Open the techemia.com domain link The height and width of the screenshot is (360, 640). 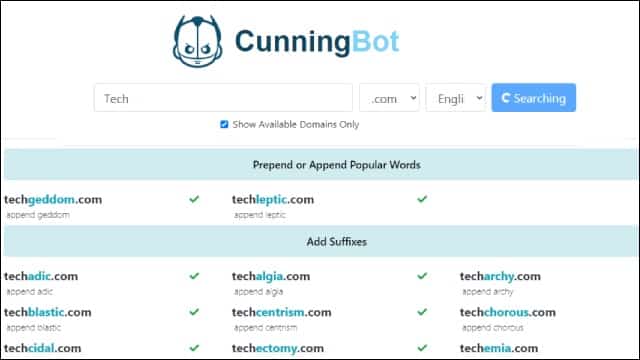pos(499,348)
